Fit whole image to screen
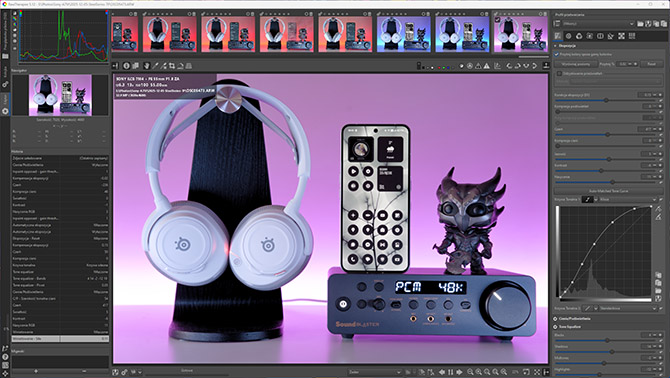The width and height of the screenshot is (670, 378). click(x=487, y=372)
